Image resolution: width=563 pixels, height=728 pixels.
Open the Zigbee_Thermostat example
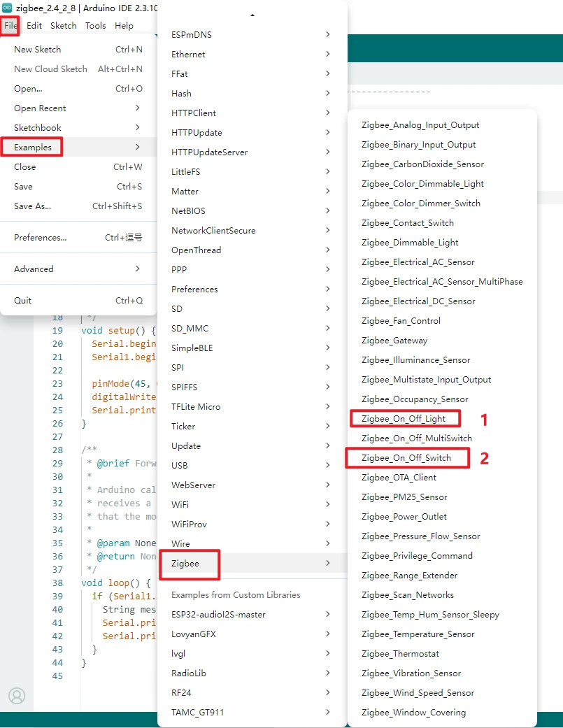point(442,653)
